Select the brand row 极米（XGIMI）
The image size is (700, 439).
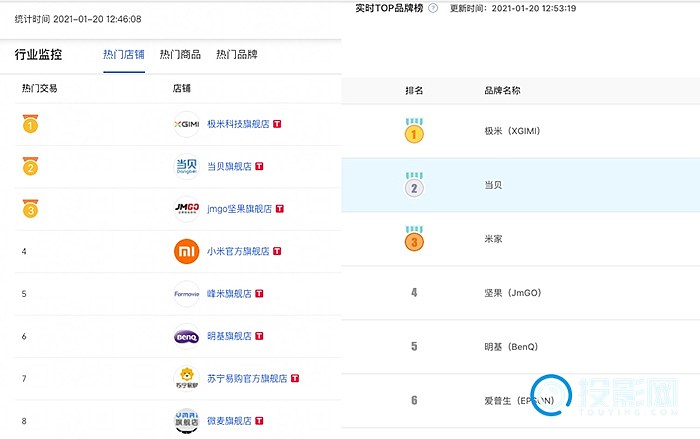click(x=521, y=131)
